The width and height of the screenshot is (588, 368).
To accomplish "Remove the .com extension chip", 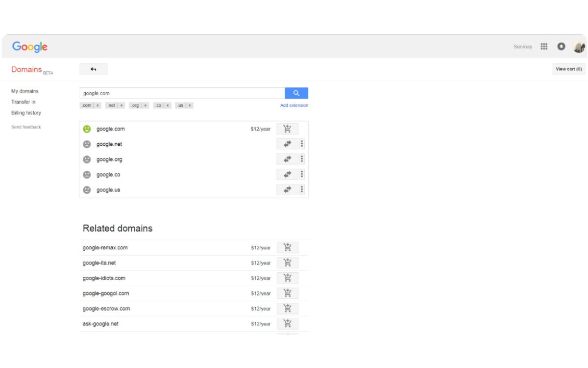I will 98,105.
